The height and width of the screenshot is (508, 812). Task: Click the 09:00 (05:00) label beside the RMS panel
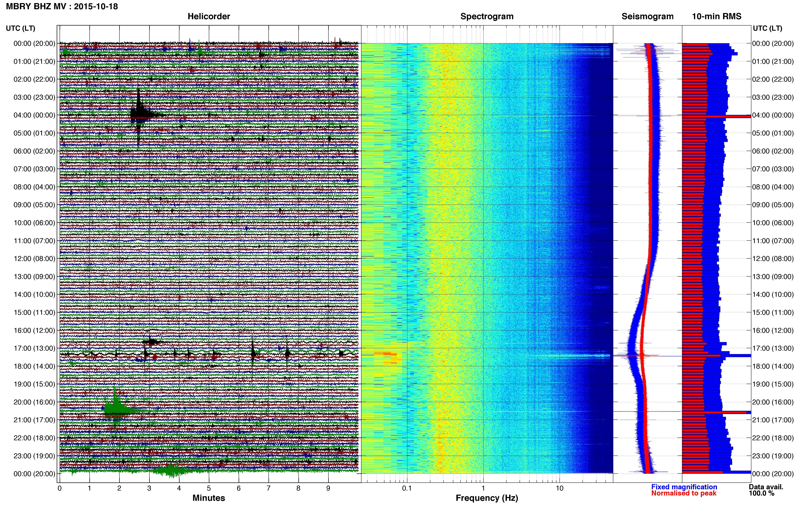pos(773,205)
